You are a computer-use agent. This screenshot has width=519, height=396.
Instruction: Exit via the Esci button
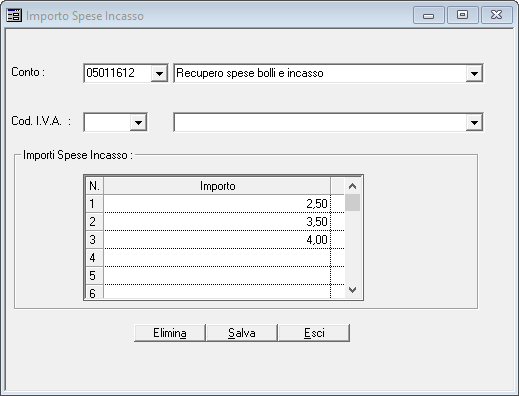coord(314,333)
